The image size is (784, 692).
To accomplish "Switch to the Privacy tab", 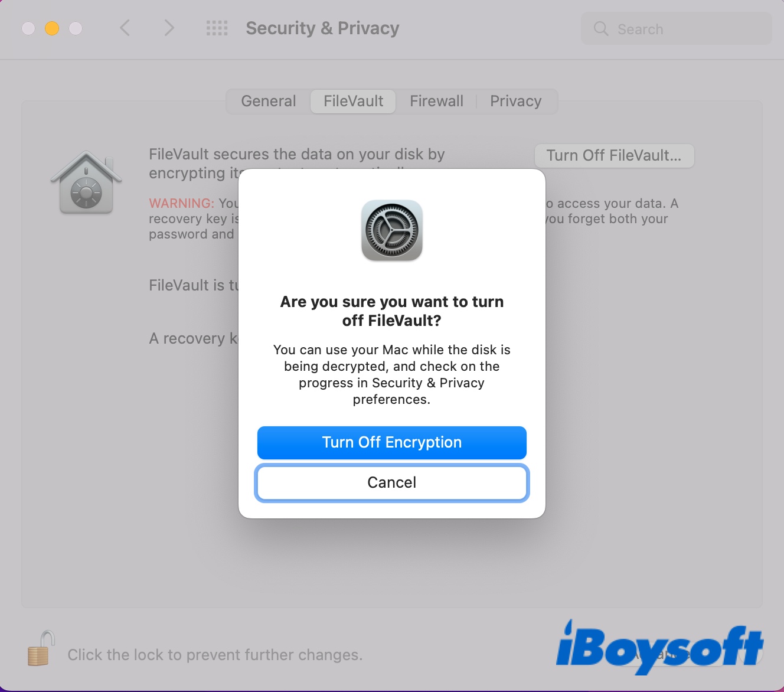I will tap(515, 101).
